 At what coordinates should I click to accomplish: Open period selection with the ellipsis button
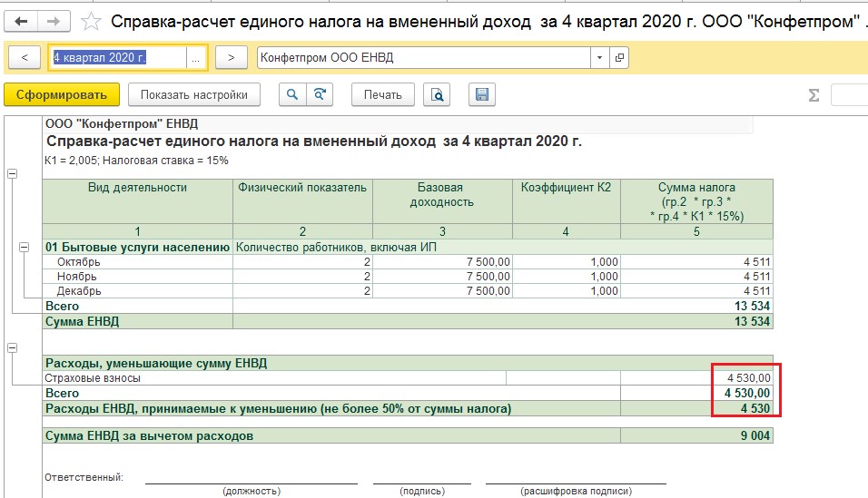point(196,57)
